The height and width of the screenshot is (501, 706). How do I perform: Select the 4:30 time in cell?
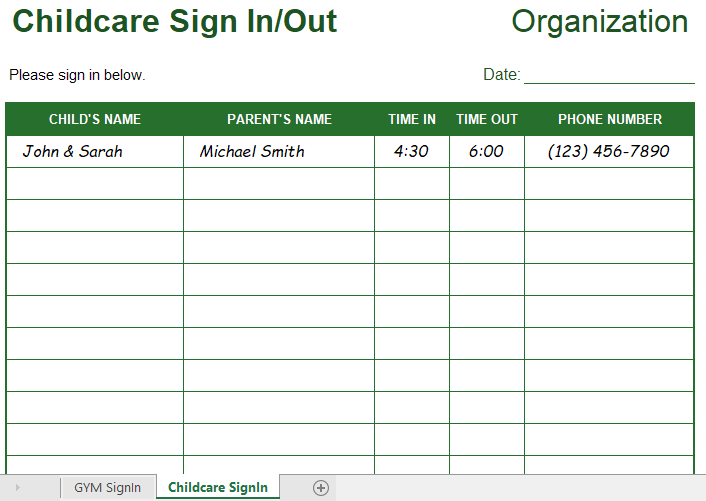pos(412,152)
